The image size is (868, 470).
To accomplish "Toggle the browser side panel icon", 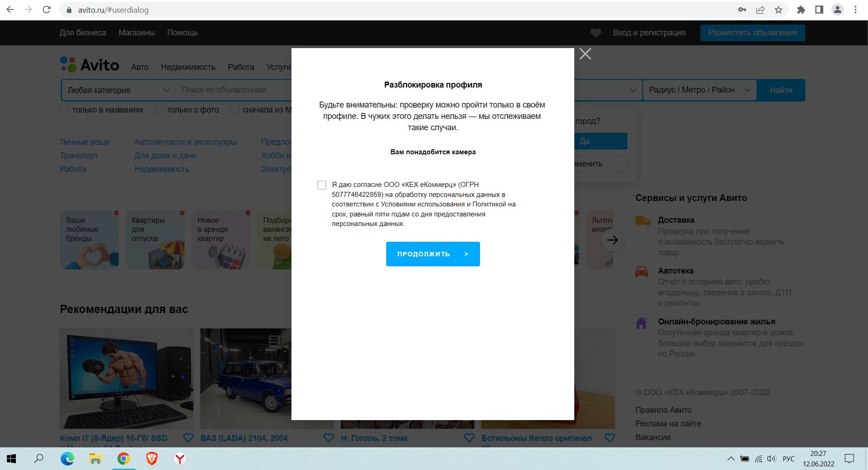I will (x=819, y=10).
